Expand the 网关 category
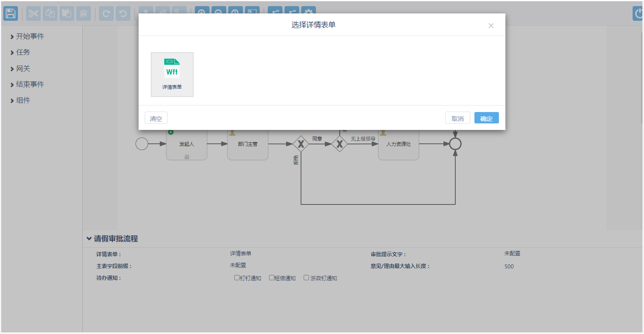The width and height of the screenshot is (644, 334). tap(23, 69)
